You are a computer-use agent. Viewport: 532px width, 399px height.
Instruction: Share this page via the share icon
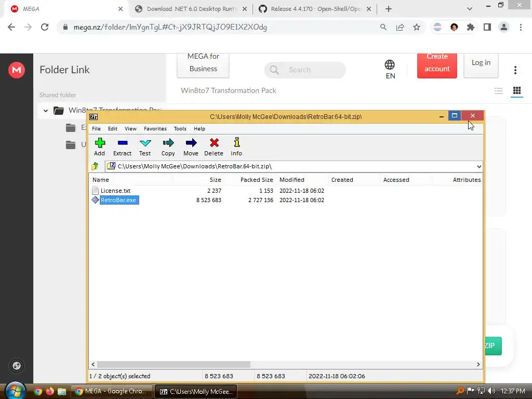click(400, 27)
